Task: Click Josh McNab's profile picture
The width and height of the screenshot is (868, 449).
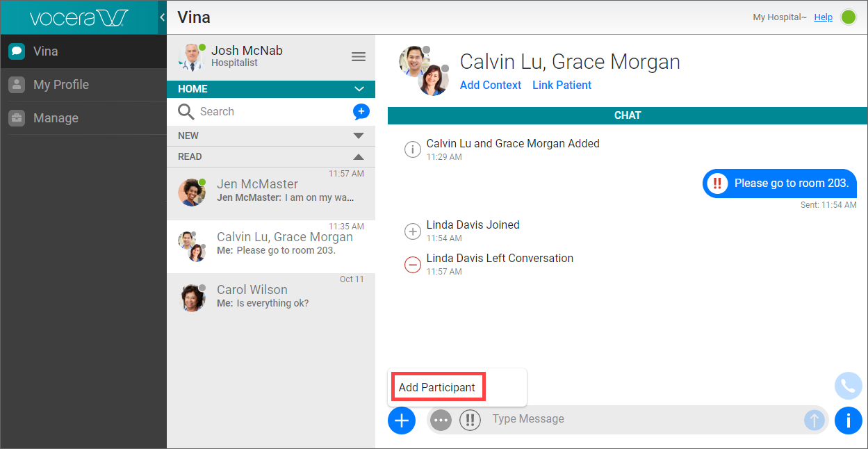Action: click(x=190, y=57)
